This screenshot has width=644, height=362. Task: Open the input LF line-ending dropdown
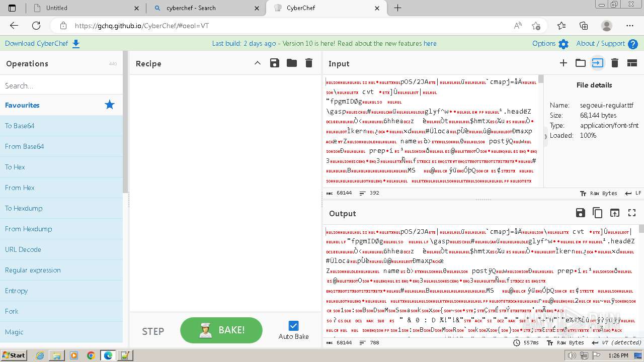pos(633,193)
